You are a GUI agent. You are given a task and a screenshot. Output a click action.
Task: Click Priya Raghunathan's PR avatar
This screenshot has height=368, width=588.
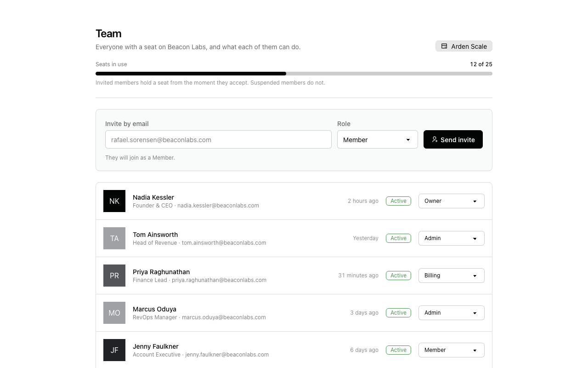(114, 276)
